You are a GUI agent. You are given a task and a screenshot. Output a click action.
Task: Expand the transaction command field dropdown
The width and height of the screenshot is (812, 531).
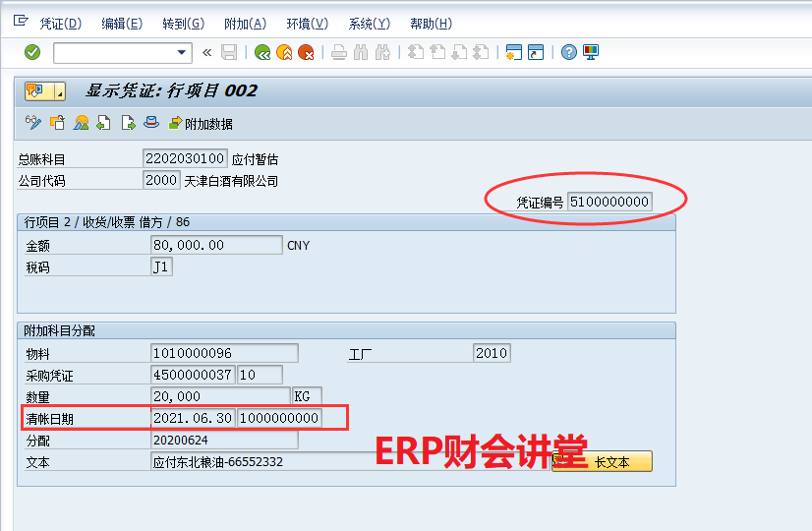pyautogui.click(x=182, y=53)
